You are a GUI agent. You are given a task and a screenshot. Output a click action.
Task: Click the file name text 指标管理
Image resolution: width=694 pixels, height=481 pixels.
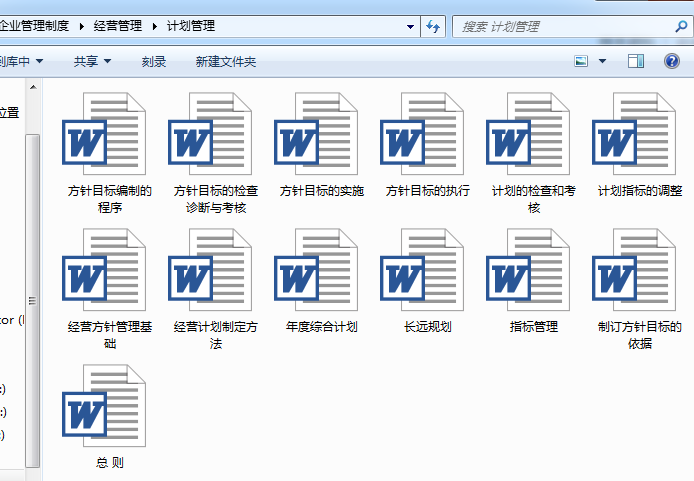click(x=534, y=327)
